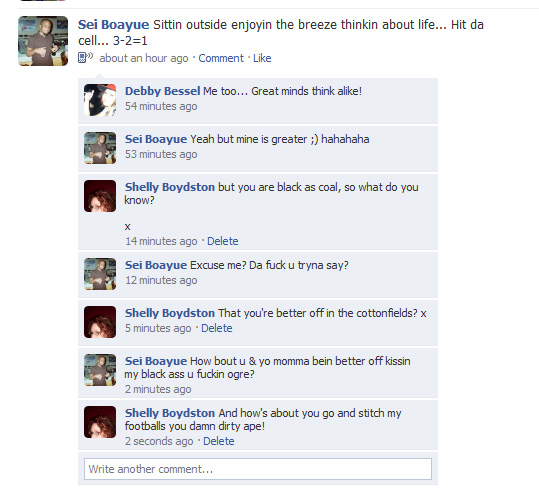Click Shelly Boydston's avatar on last comment
The image size is (539, 489).
point(100,422)
